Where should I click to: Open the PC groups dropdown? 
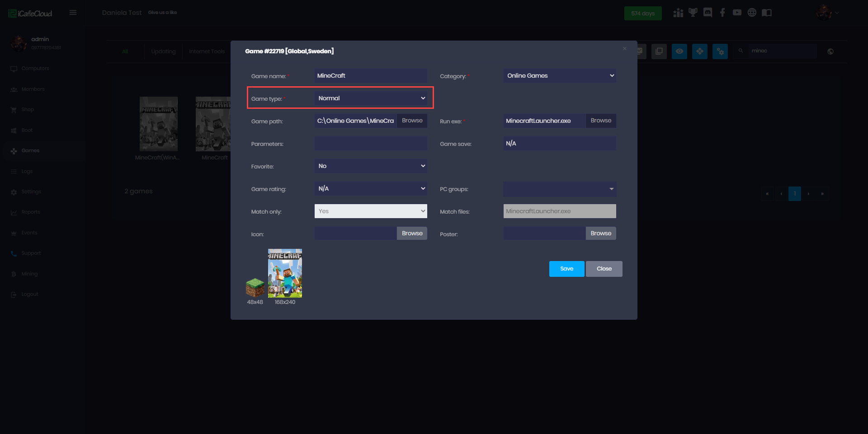(x=560, y=189)
